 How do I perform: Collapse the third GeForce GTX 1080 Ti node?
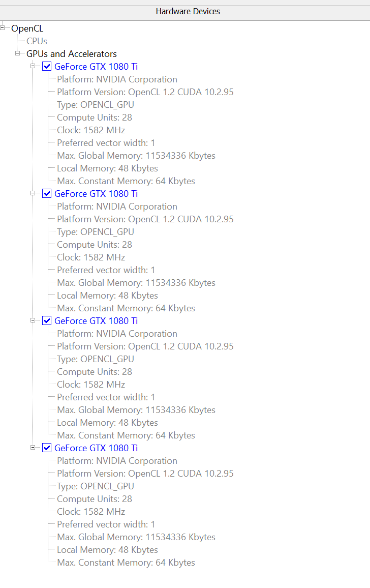(x=33, y=320)
